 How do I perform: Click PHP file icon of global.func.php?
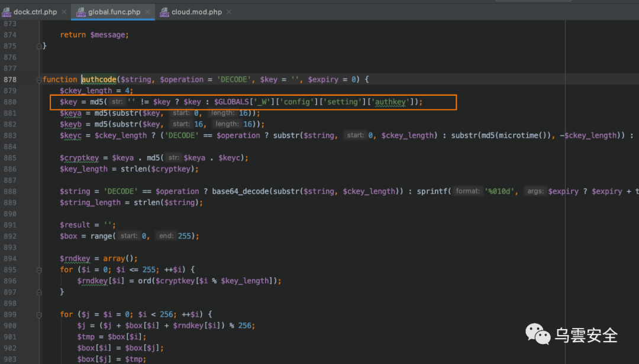[80, 12]
